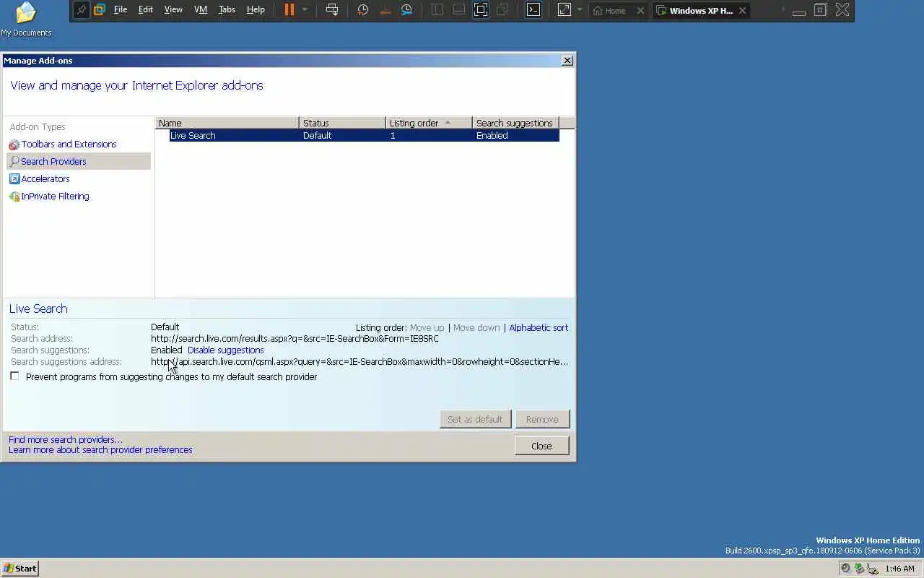This screenshot has height=578, width=924.
Task: Sort list by Name column
Action: tap(227, 124)
